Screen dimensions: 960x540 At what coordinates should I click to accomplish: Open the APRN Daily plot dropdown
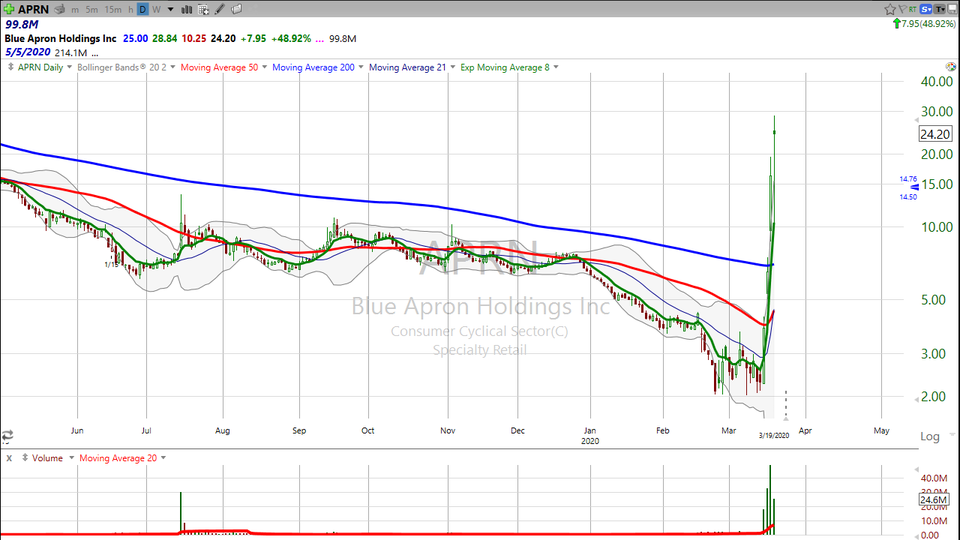pos(69,67)
